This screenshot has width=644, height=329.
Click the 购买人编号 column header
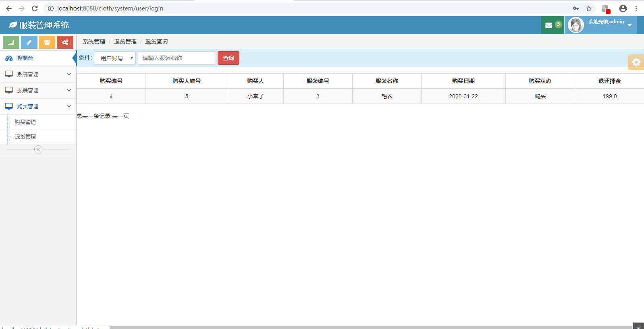click(187, 81)
